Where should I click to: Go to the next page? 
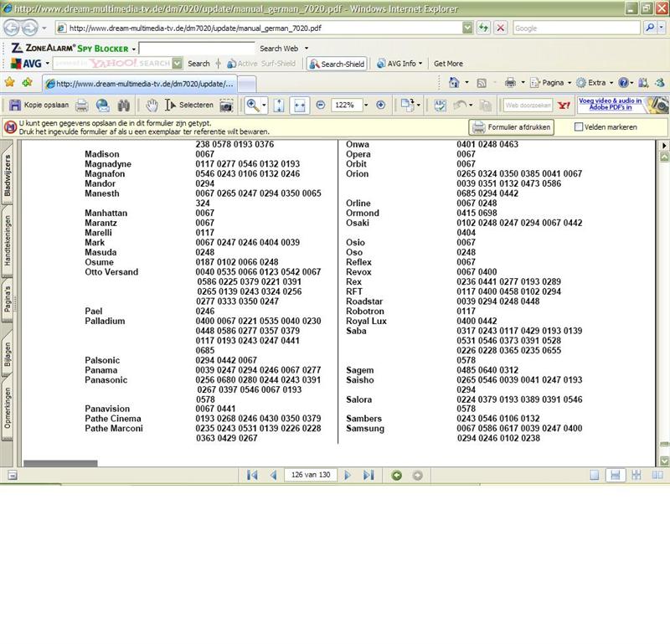[x=348, y=475]
